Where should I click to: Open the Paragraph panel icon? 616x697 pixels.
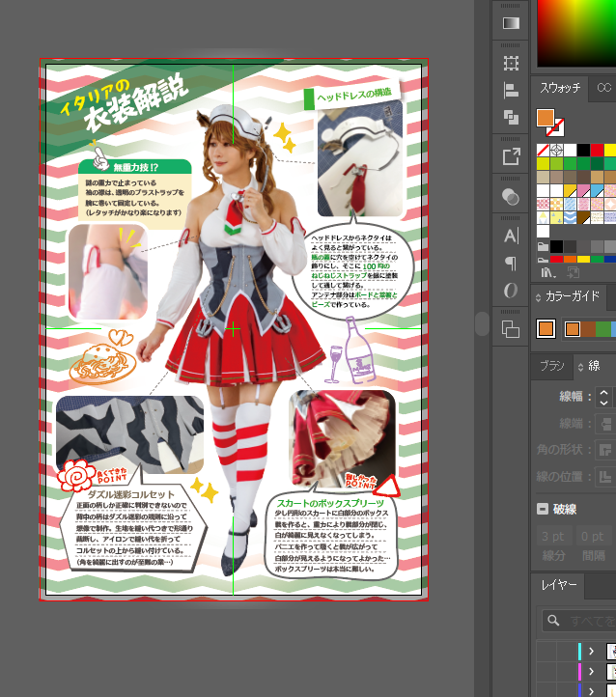[511, 264]
